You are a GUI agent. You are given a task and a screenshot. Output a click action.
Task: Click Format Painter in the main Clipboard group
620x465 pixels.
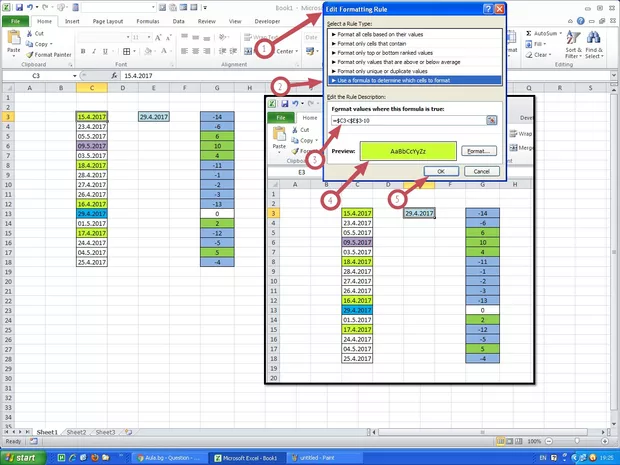(49, 55)
